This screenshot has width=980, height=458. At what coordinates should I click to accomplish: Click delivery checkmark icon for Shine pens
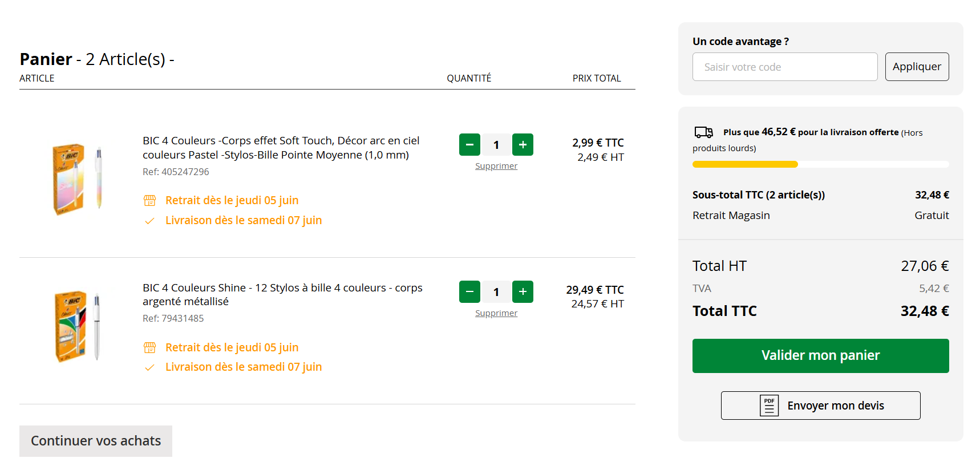(x=149, y=368)
